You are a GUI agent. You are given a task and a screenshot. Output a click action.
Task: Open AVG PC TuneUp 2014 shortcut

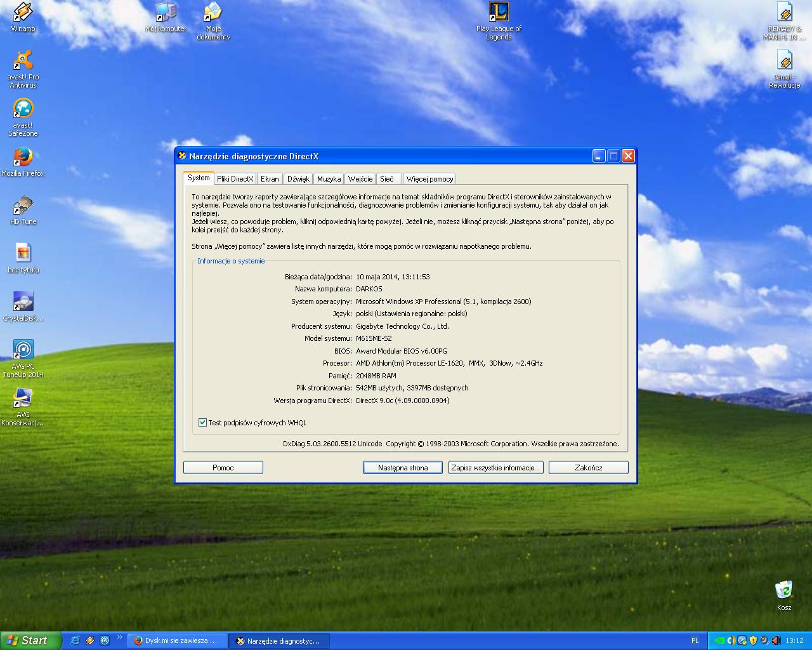(23, 359)
